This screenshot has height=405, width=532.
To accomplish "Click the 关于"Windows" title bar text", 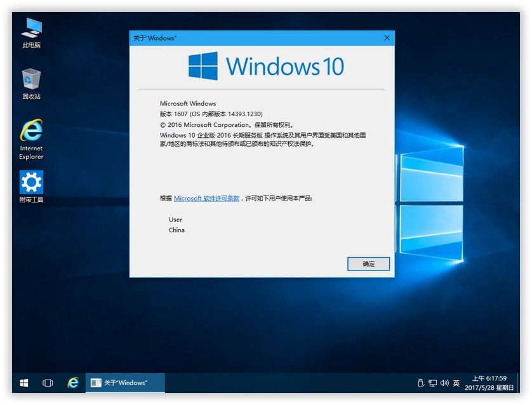I will (x=155, y=38).
